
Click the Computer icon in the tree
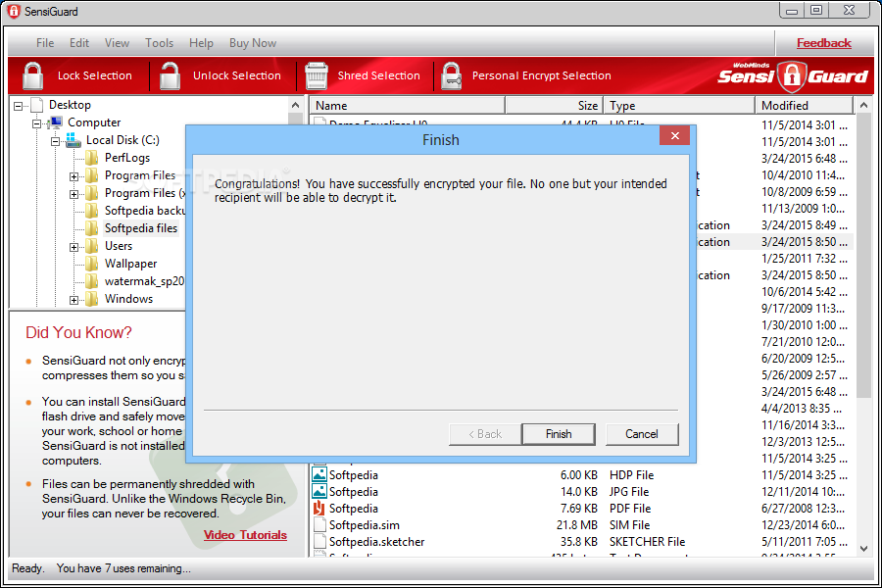[55, 122]
